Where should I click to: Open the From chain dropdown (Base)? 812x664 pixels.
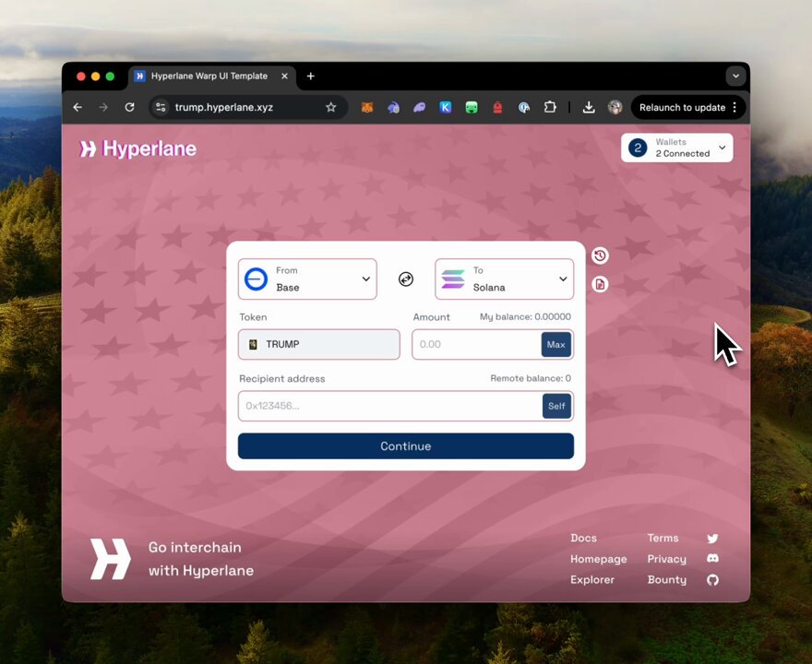point(307,279)
